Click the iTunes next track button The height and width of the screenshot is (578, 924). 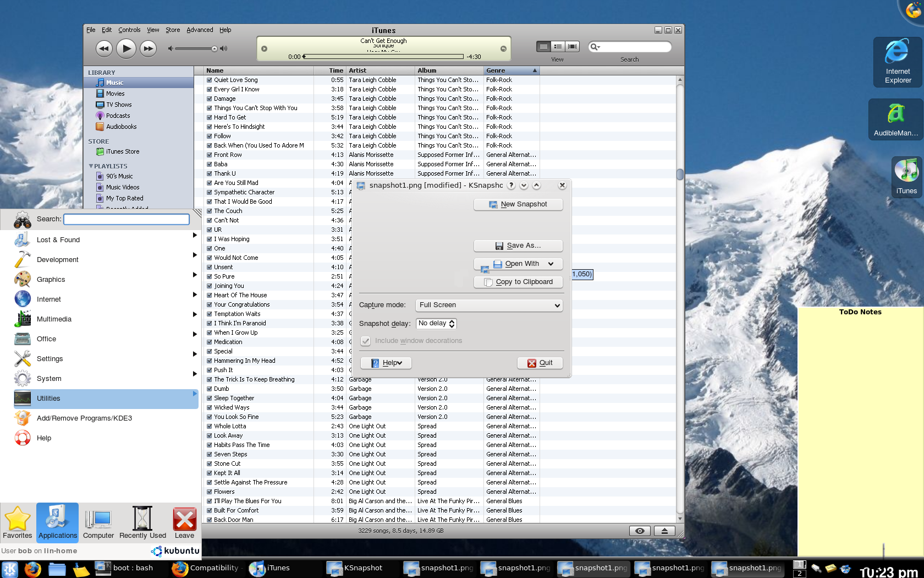coord(148,48)
